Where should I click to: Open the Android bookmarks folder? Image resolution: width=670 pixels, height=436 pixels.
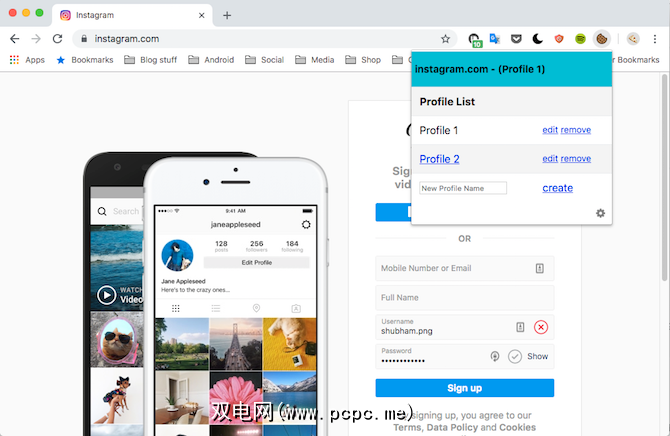[211, 60]
